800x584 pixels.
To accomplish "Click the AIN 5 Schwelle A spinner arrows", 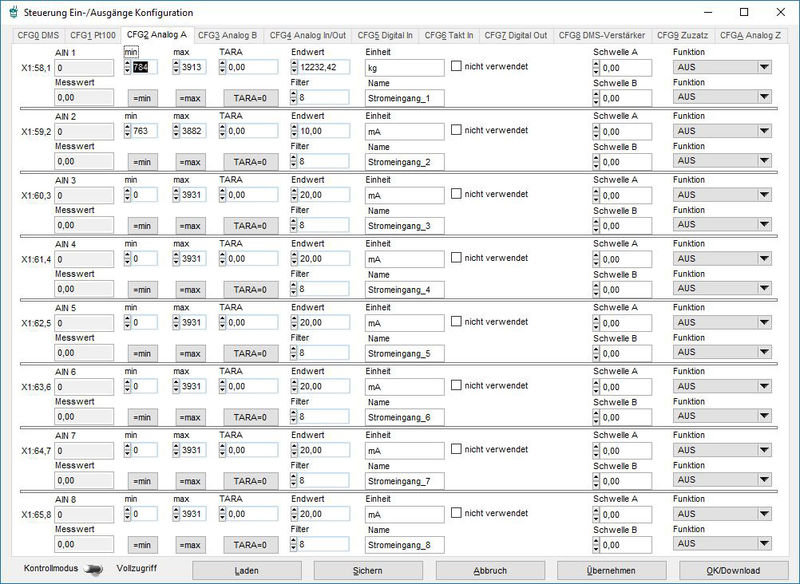I will 597,323.
